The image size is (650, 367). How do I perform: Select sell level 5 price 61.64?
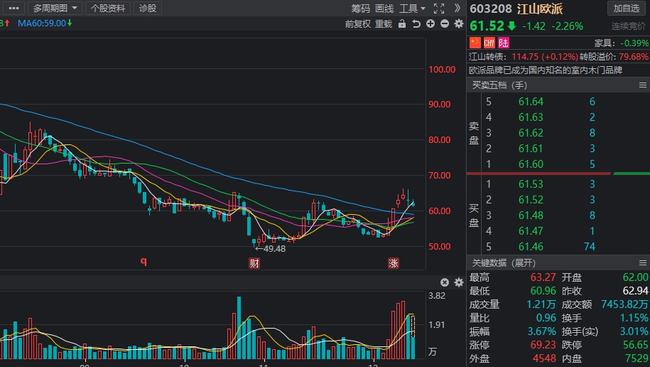coord(531,102)
